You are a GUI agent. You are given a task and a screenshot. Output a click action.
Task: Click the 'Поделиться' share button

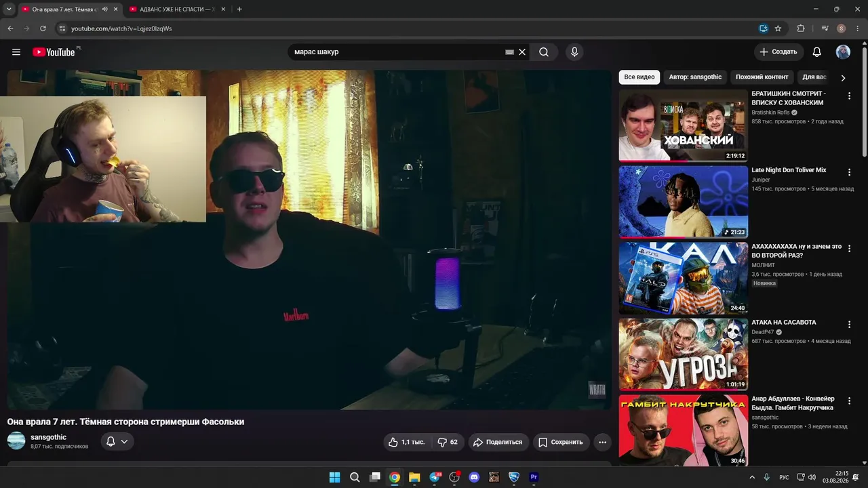498,442
